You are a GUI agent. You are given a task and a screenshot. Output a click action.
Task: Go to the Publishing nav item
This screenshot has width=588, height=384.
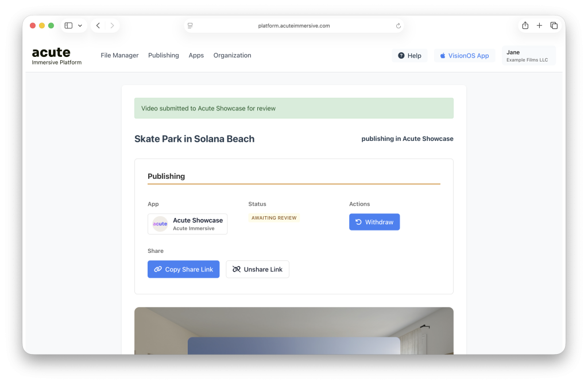164,56
